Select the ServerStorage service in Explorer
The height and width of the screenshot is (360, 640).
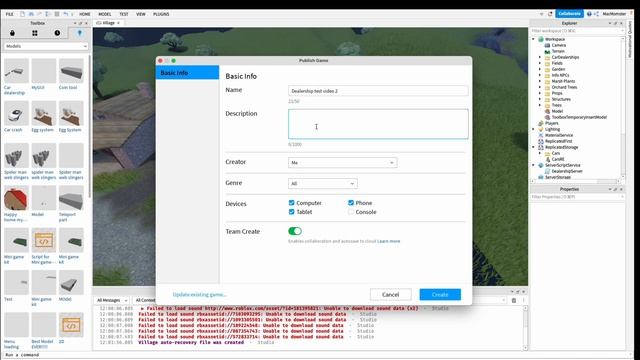555,178
